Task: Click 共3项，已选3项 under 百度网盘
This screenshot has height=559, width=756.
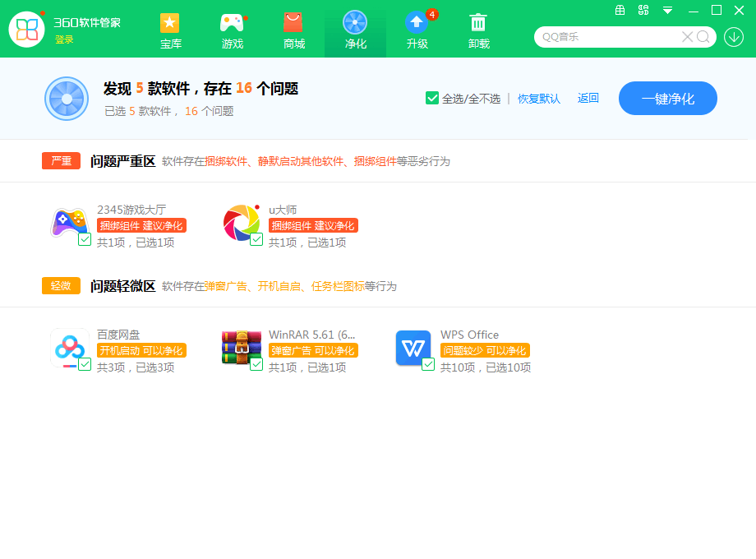Action: 136,367
